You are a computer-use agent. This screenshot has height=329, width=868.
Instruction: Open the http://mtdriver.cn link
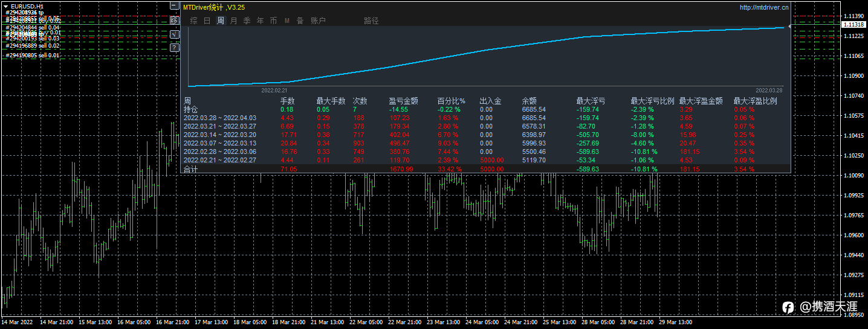[764, 7]
